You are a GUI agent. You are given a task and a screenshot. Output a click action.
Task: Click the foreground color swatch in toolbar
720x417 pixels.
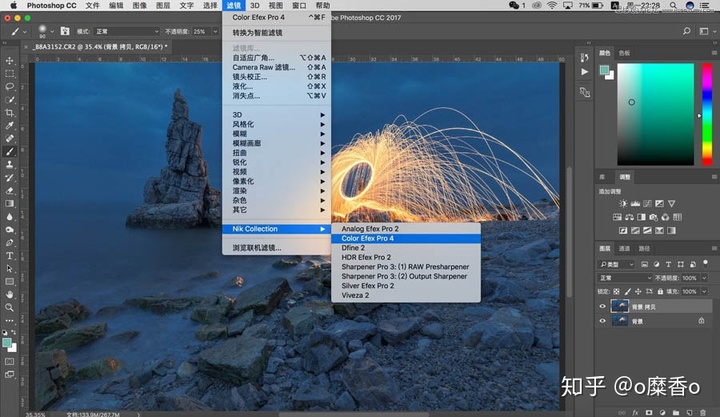coord(6,343)
